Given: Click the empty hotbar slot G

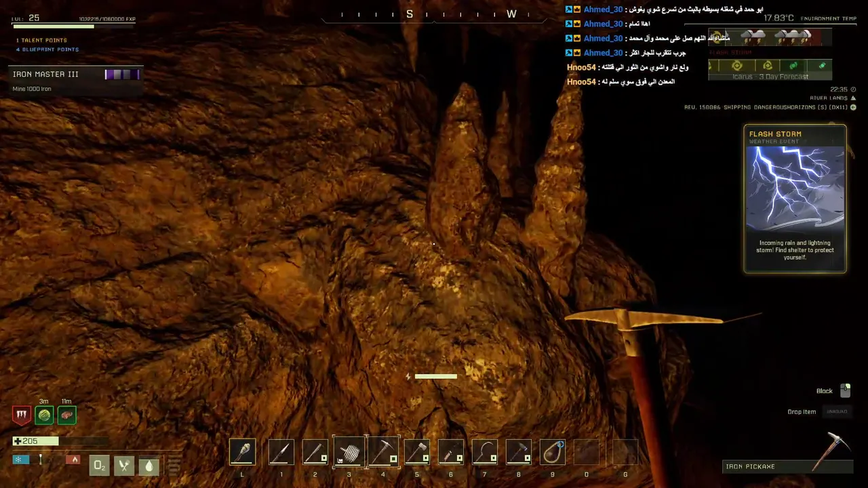Looking at the screenshot, I should [x=625, y=453].
